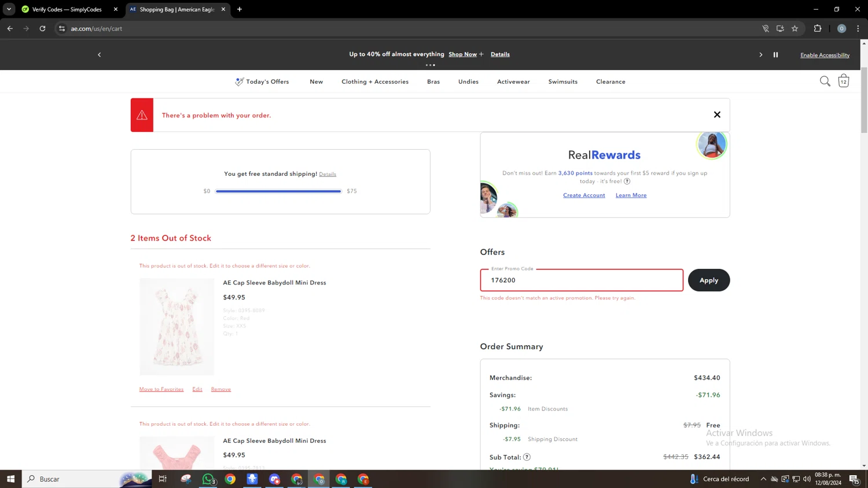Click the Sub Total info icon
The width and height of the screenshot is (868, 488).
pyautogui.click(x=527, y=457)
